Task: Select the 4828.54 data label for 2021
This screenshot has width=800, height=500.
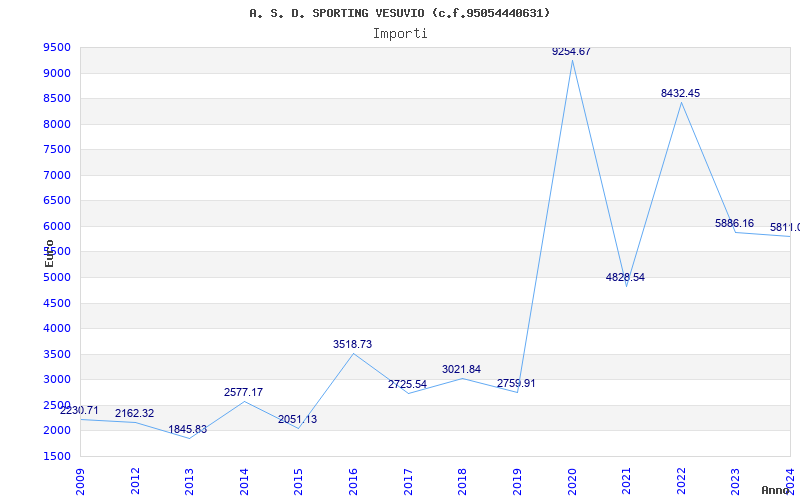Action: 625,278
